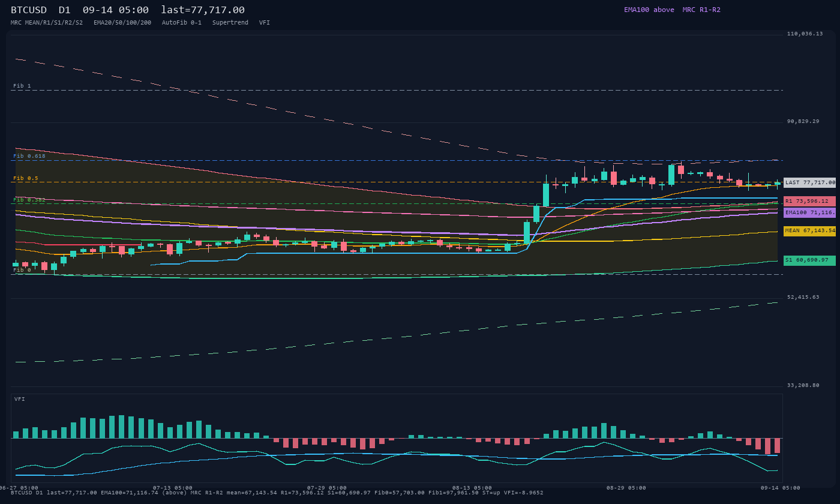Click the S1 60,690.97 price tag

(809, 260)
